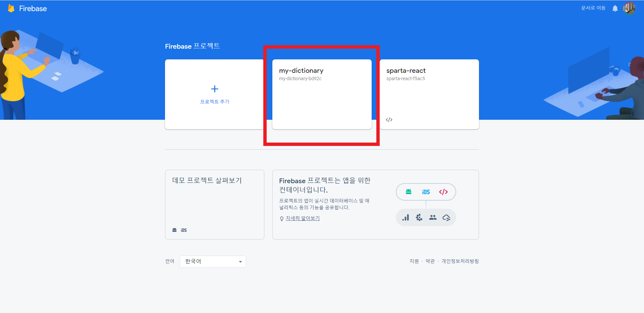Screen dimensions: 644x313
Task: Click the 언어 label
Action: [170, 261]
